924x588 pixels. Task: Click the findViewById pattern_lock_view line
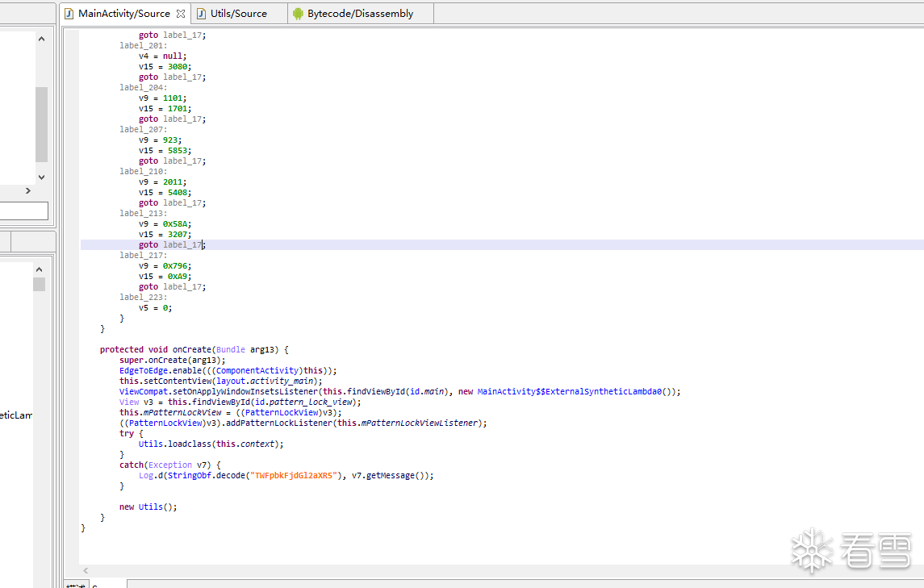pos(240,402)
